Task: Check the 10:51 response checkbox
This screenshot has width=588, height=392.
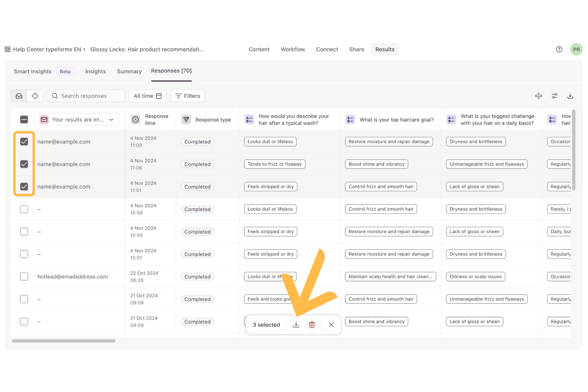Action: click(24, 254)
